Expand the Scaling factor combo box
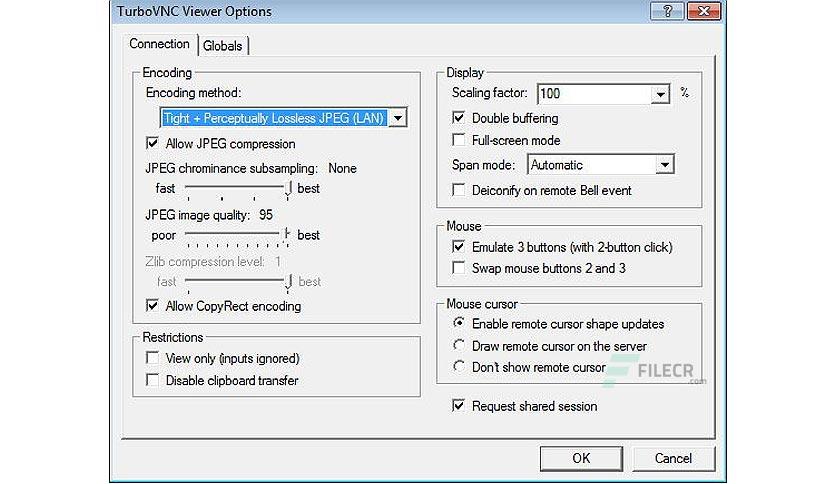This screenshot has height=484, width=836. pyautogui.click(x=660, y=94)
